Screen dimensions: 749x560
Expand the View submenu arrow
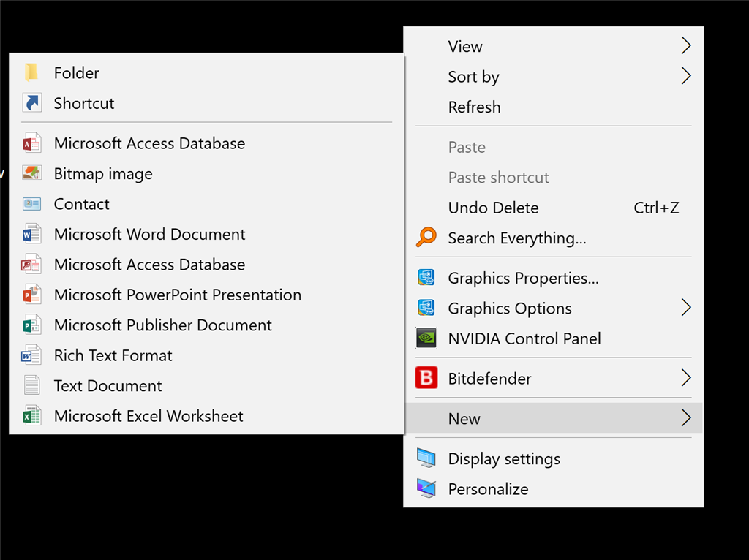tap(685, 46)
